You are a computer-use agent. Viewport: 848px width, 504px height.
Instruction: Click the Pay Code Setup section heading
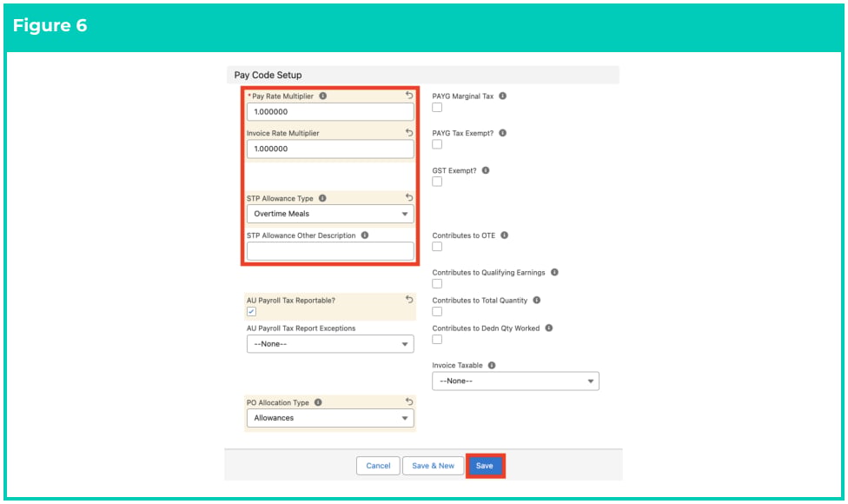(268, 76)
